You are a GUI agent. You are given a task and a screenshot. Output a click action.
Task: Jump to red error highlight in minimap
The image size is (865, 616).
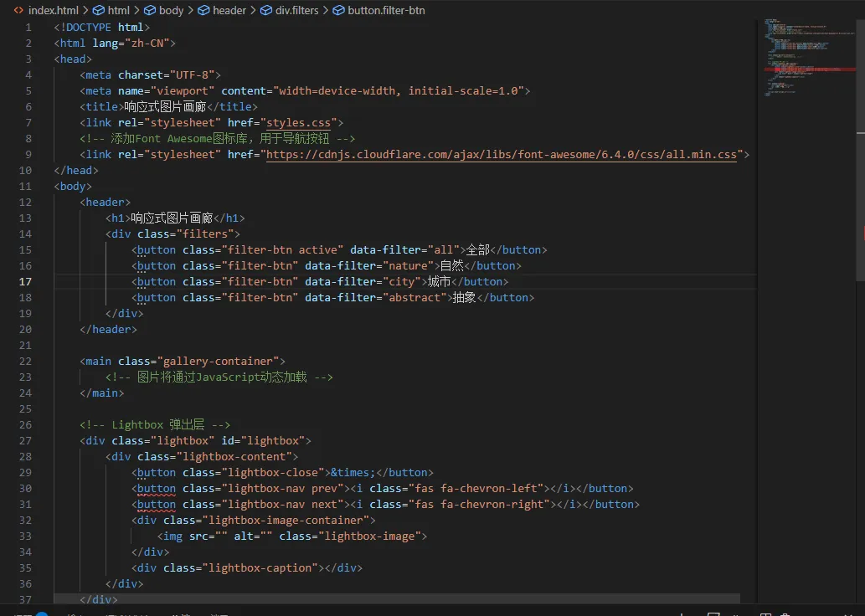[809, 69]
